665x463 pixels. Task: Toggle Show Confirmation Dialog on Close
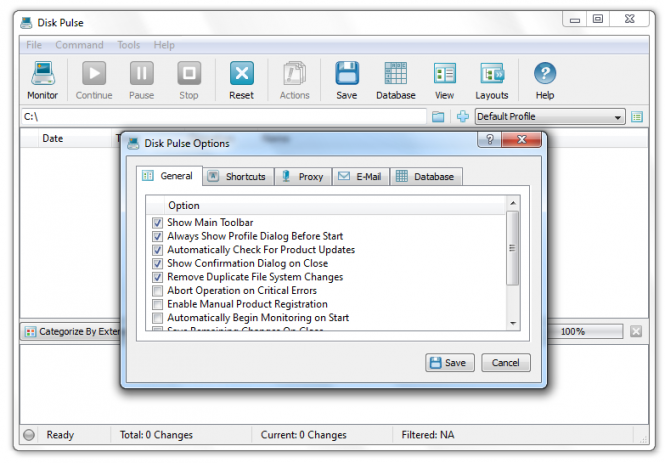click(157, 263)
